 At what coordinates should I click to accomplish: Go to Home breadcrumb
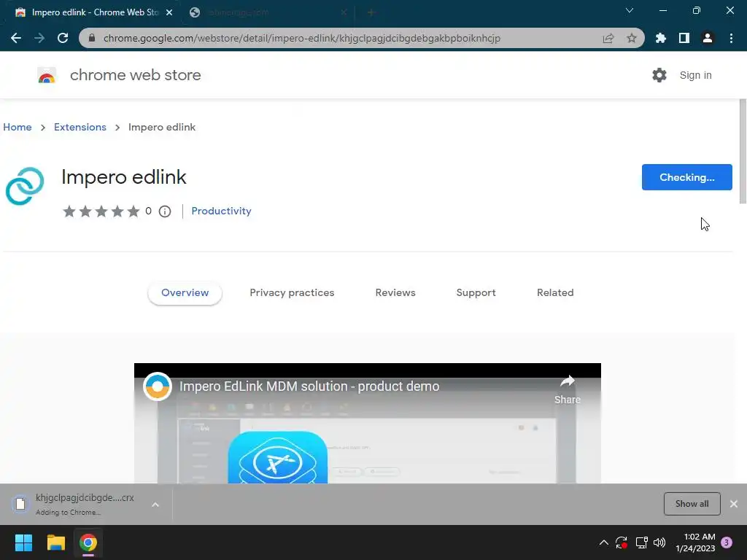click(18, 127)
